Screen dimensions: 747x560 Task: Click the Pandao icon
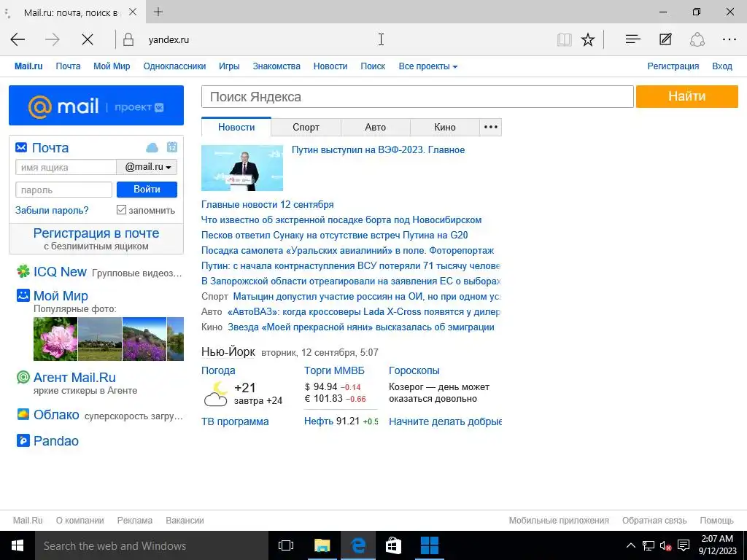click(23, 440)
